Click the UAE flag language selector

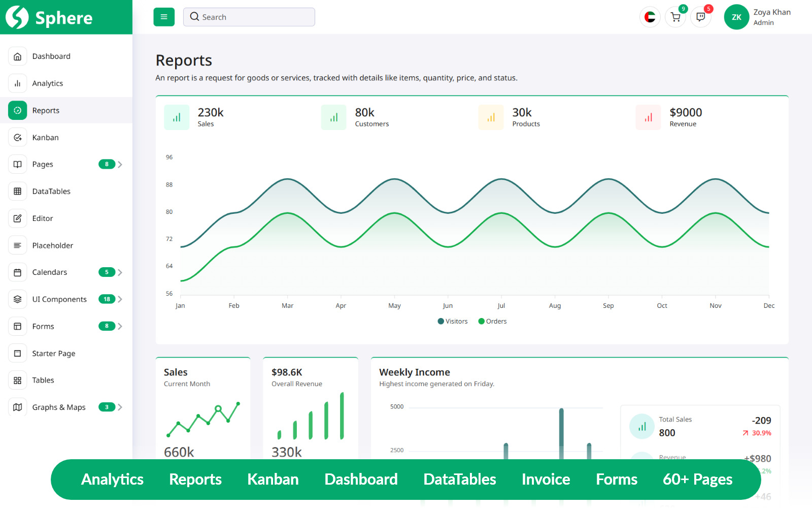[650, 17]
